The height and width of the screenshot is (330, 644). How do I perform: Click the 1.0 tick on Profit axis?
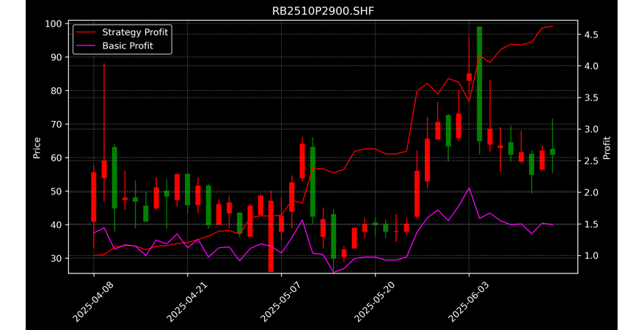coord(590,256)
